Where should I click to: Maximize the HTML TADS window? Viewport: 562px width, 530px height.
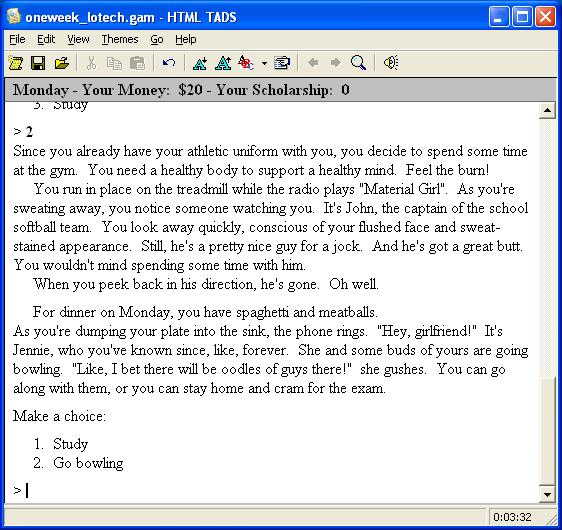point(522,17)
